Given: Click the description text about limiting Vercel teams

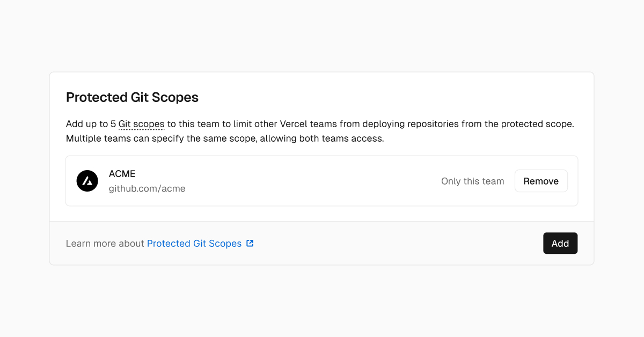Looking at the screenshot, I should [319, 131].
